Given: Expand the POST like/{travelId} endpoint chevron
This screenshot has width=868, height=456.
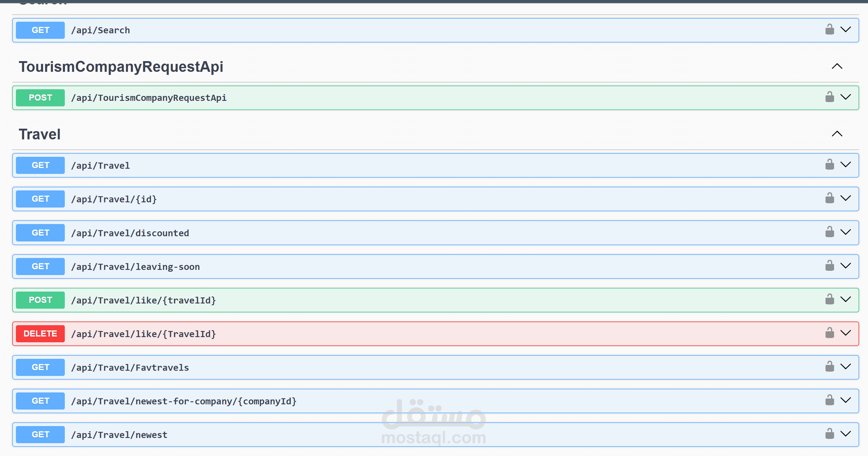Looking at the screenshot, I should click(x=845, y=299).
